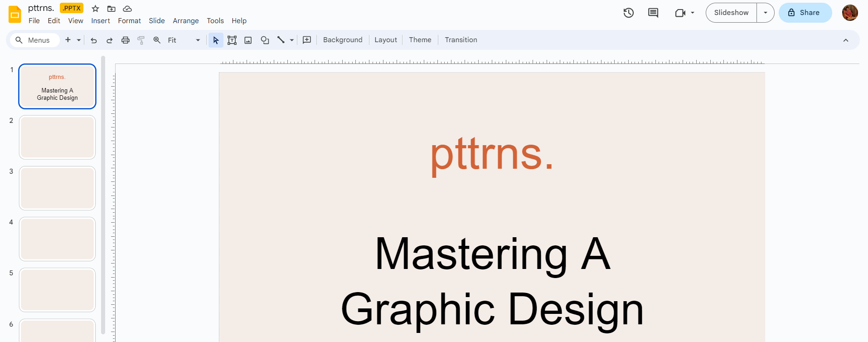868x342 pixels.
Task: Open the Layout button
Action: [x=386, y=40]
